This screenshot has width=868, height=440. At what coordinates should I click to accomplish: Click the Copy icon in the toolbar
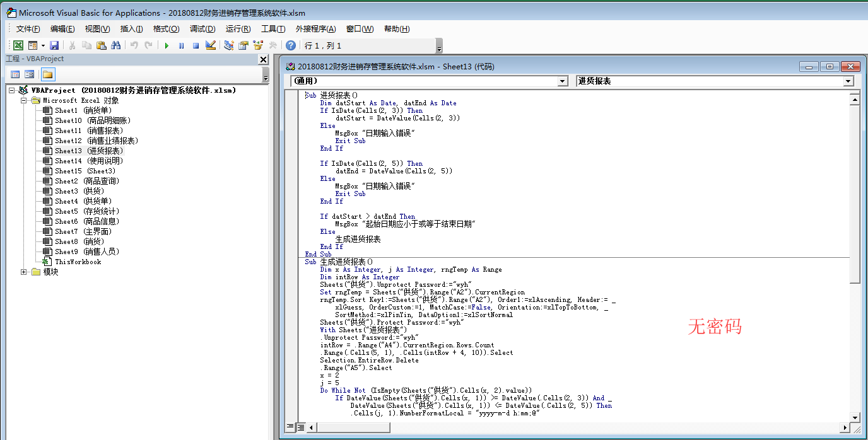[86, 45]
